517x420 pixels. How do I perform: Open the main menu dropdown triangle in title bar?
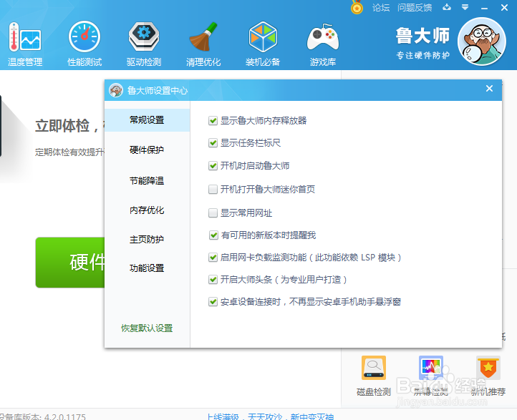point(465,7)
